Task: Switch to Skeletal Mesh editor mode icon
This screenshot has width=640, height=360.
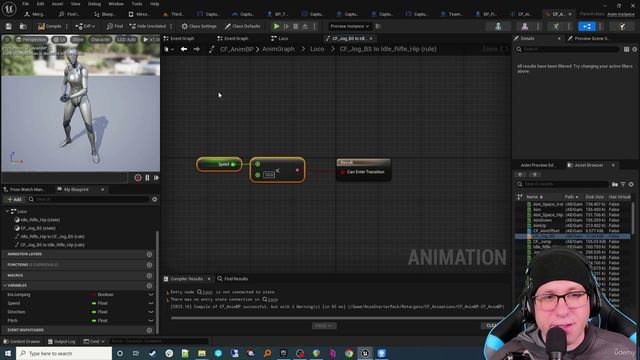Action: click(525, 26)
